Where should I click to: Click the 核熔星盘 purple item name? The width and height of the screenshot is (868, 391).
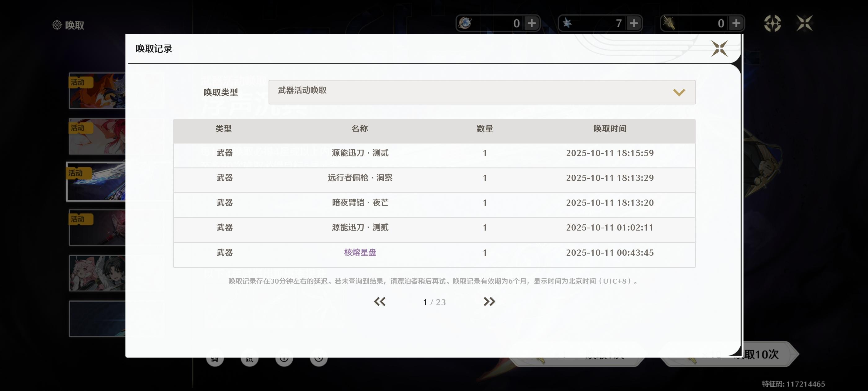coord(360,252)
